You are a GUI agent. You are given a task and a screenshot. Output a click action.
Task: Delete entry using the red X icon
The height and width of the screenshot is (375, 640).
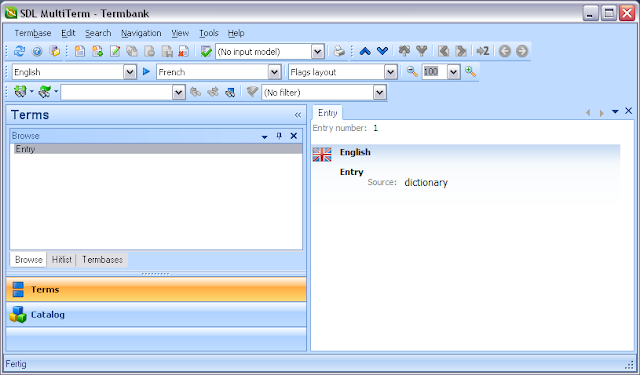click(x=184, y=51)
